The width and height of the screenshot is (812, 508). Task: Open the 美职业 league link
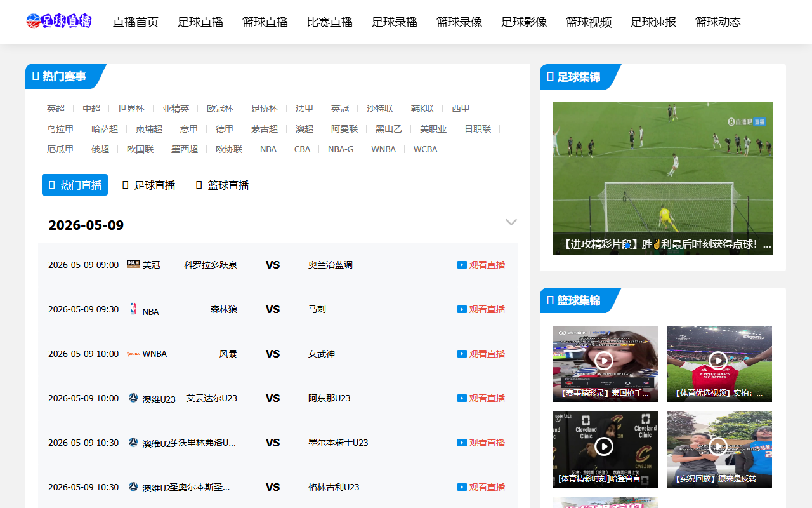[433, 129]
